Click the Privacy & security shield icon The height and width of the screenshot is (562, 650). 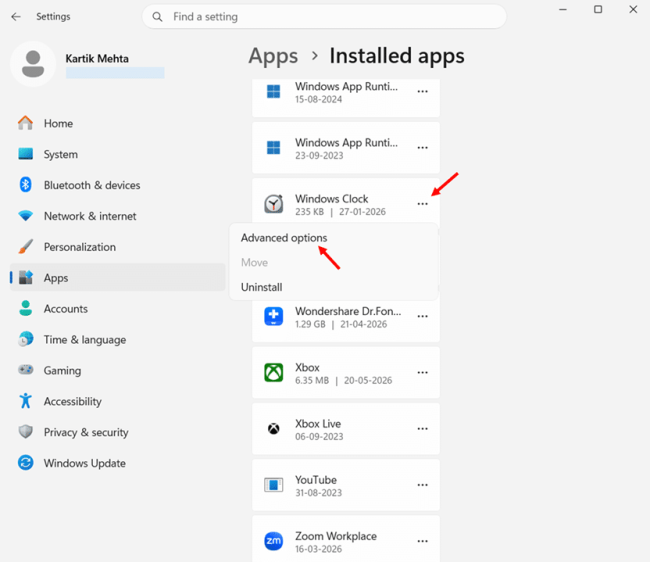[25, 432]
